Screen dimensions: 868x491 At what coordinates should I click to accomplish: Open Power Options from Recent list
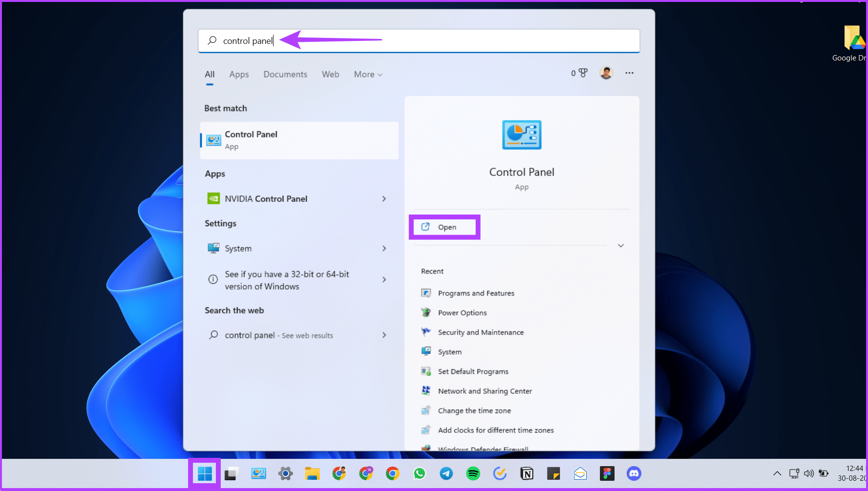[x=462, y=313]
